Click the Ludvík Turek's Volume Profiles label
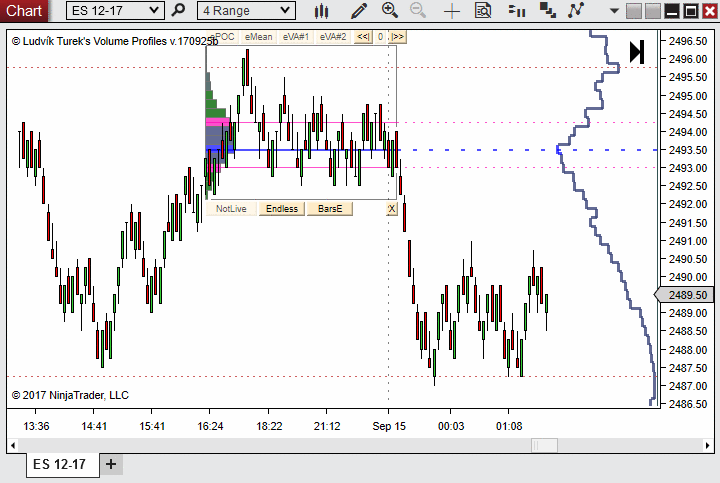The width and height of the screenshot is (720, 483). click(115, 41)
